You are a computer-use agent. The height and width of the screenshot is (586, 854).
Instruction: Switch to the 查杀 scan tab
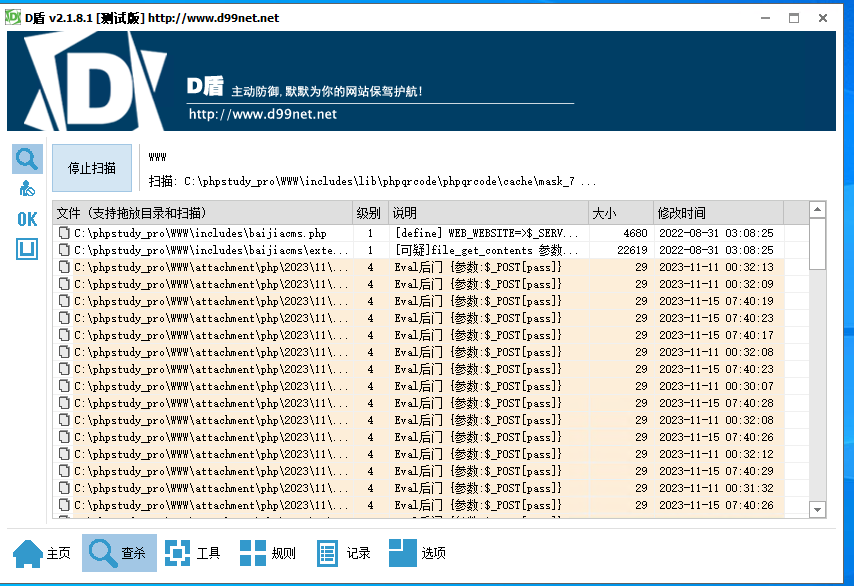coord(119,553)
